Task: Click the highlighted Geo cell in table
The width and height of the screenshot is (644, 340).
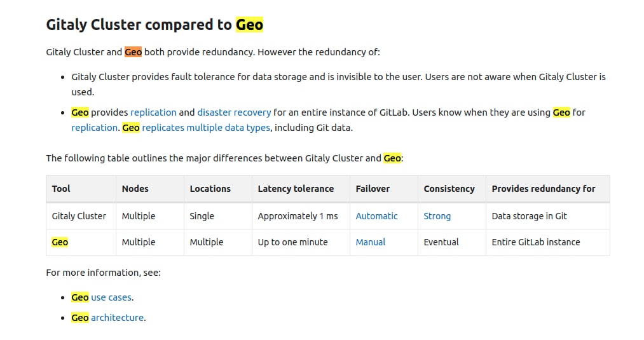Action: coord(60,242)
